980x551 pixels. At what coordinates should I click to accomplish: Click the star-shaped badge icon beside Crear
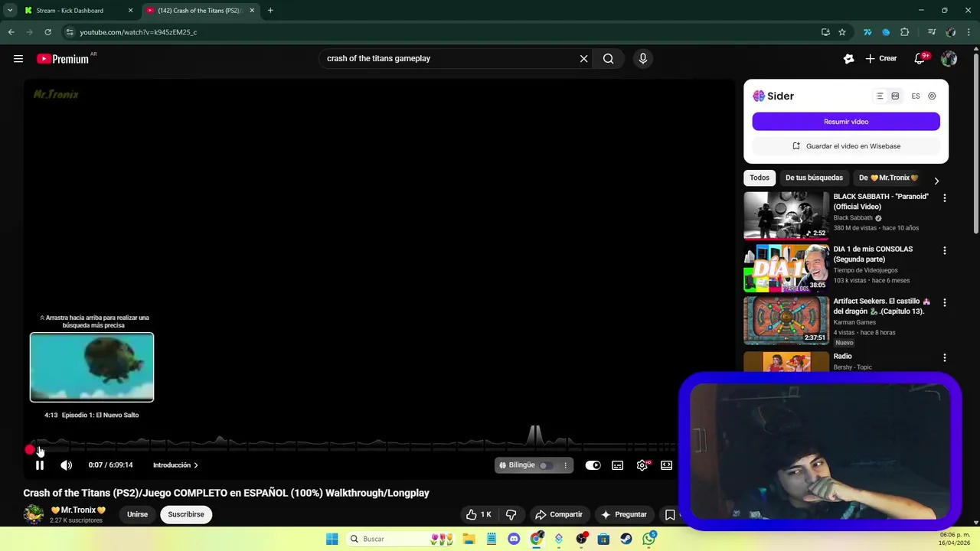848,58
